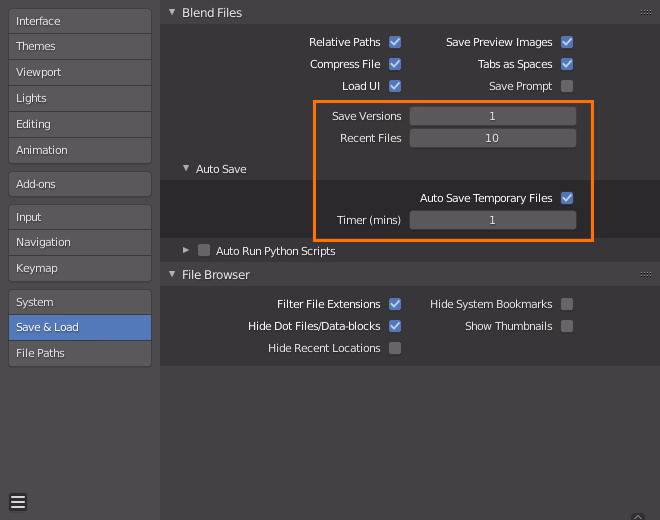Screen dimensions: 660x520
Task: Switch to the Input tab
Action: tap(80, 217)
